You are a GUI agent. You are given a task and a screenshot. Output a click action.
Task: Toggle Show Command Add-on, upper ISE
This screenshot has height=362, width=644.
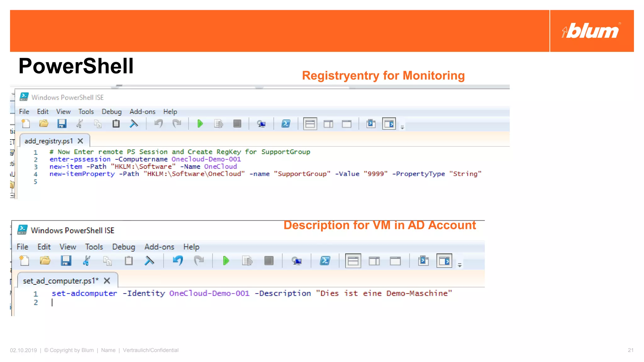tap(389, 124)
